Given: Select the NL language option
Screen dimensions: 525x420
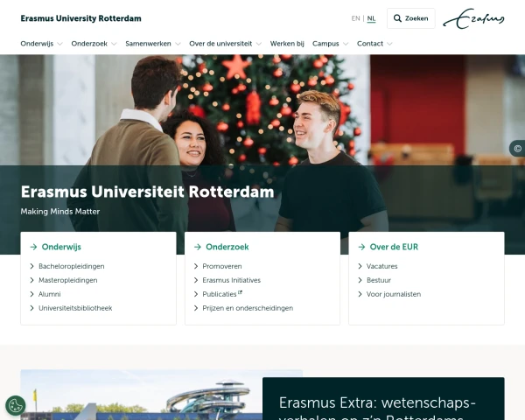Looking at the screenshot, I should coord(371,18).
